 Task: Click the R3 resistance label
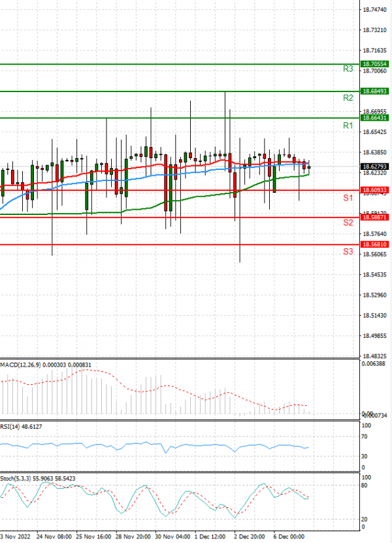coord(348,69)
